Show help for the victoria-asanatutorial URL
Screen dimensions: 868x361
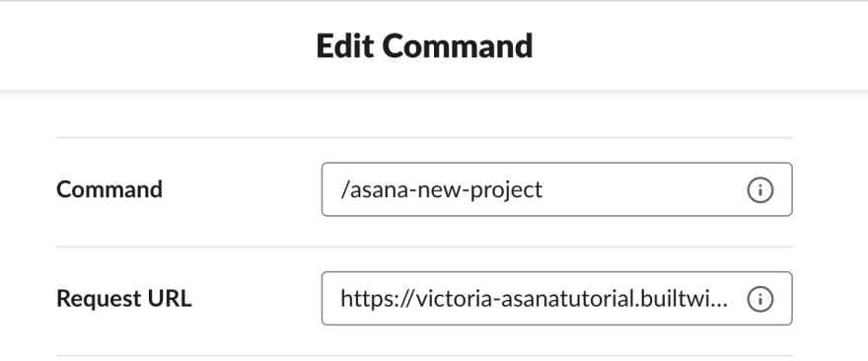[x=760, y=299]
